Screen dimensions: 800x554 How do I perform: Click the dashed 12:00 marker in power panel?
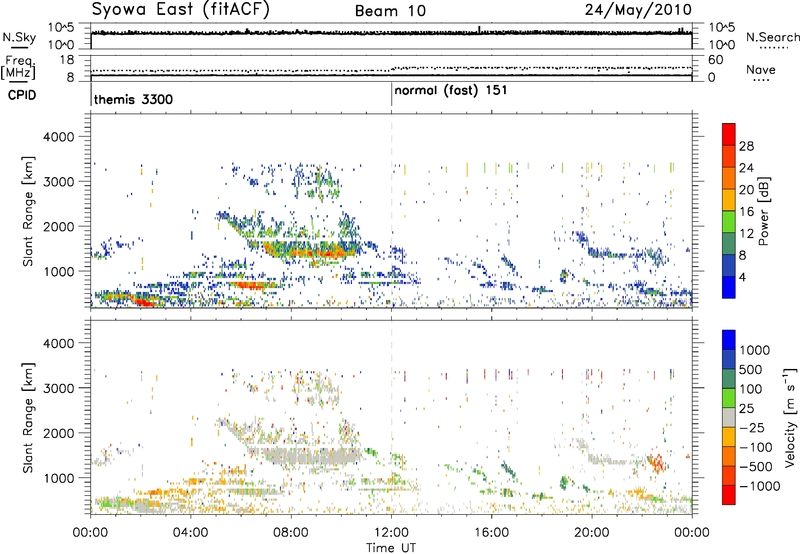(391, 211)
